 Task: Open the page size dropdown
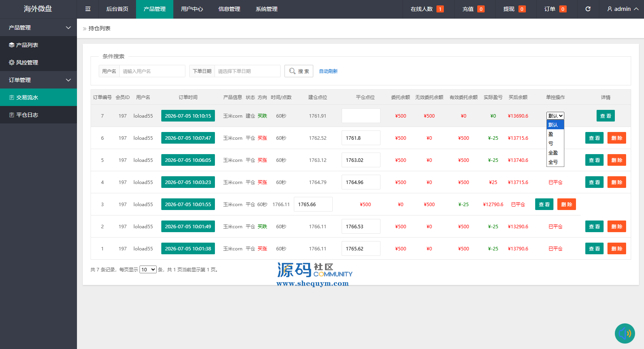[x=148, y=269]
